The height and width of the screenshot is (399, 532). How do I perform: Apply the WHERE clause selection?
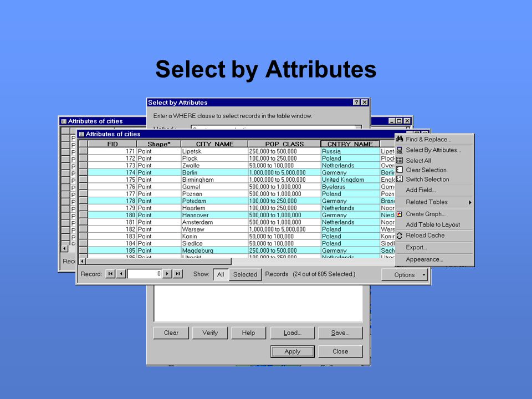click(x=293, y=351)
